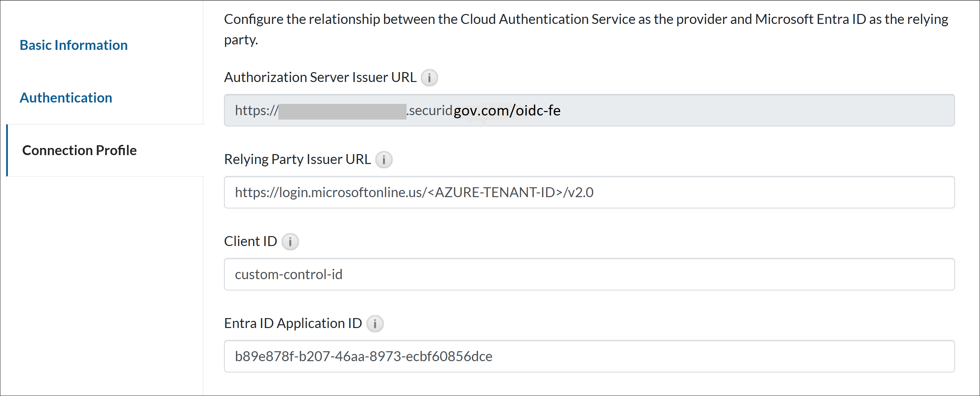Click the Entra ID Application ID info icon
The height and width of the screenshot is (396, 980).
click(375, 324)
